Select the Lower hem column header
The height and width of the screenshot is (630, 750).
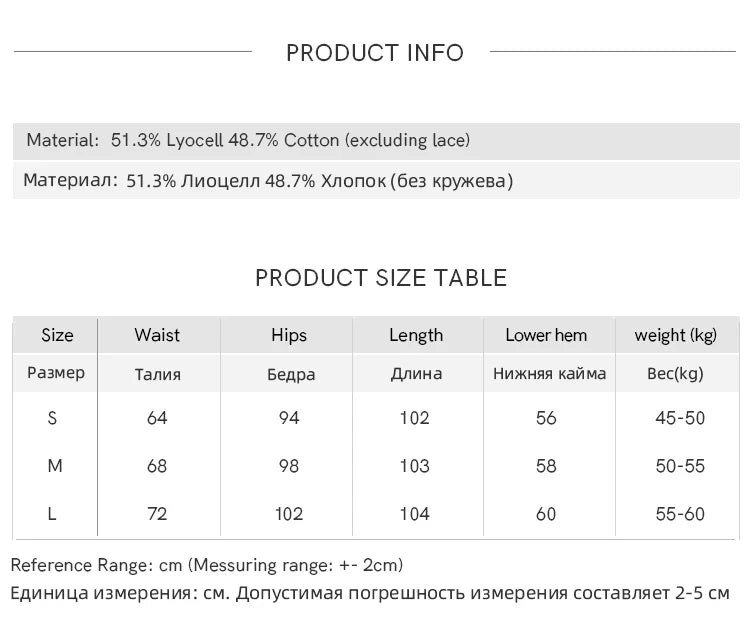546,335
